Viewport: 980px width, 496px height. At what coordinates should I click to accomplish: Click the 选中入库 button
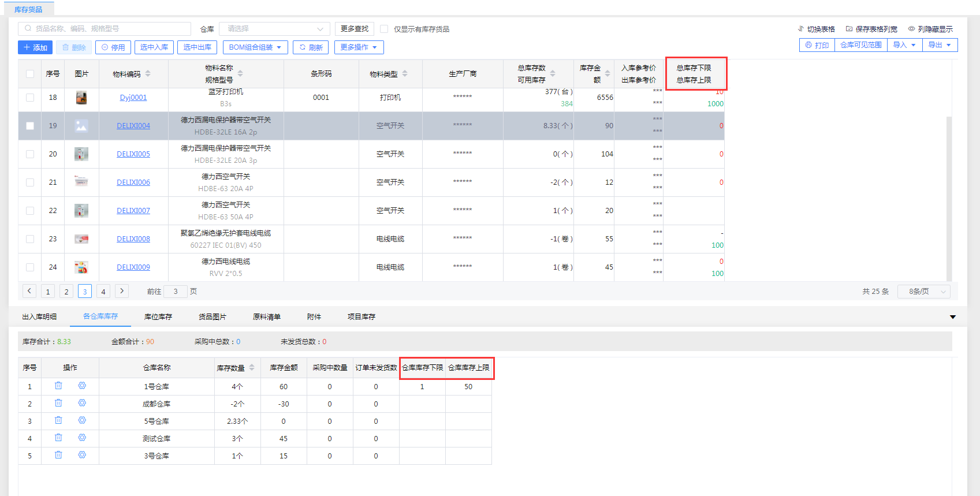pos(154,47)
